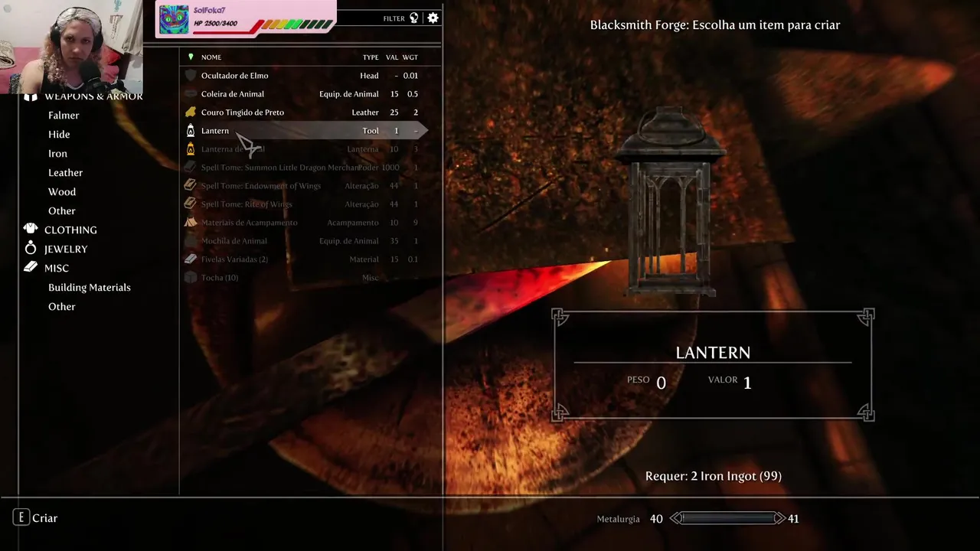Select the Falmer subcategory
Viewport: 980px width, 551px height.
[x=64, y=116]
